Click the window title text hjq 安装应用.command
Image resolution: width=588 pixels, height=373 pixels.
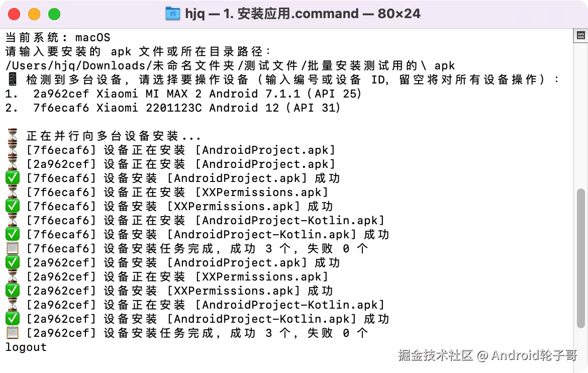click(303, 14)
